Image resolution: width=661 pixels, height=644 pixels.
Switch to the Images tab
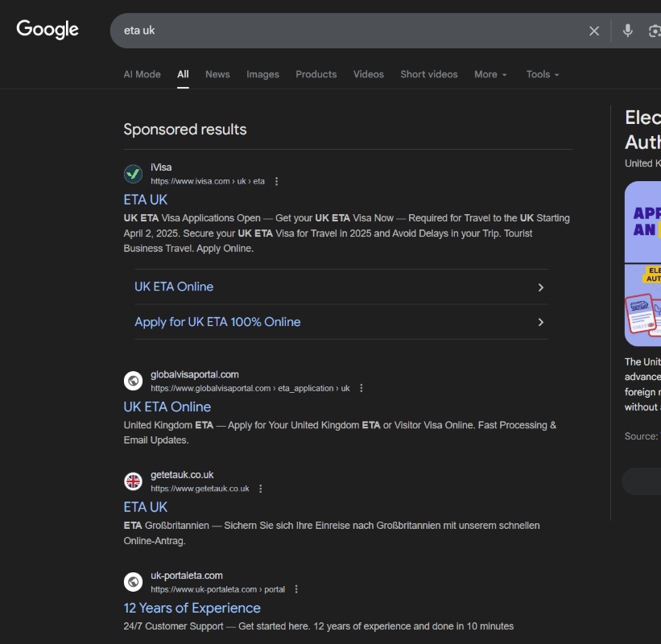[x=262, y=74]
